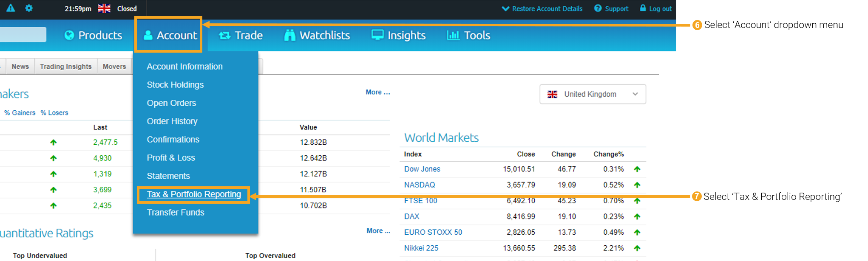Select Confirmations menu entry
This screenshot has height=261, width=868.
point(173,140)
